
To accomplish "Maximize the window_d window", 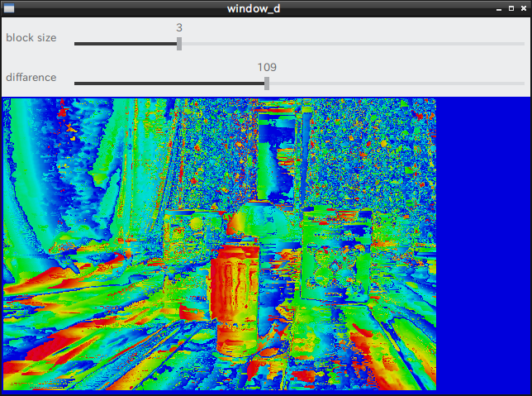I will pyautogui.click(x=511, y=8).
